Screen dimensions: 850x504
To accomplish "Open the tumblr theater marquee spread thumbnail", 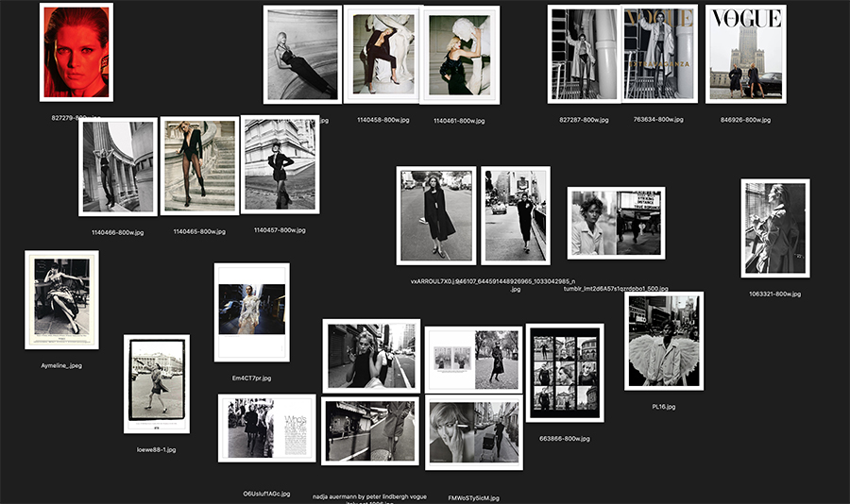I will 617,224.
